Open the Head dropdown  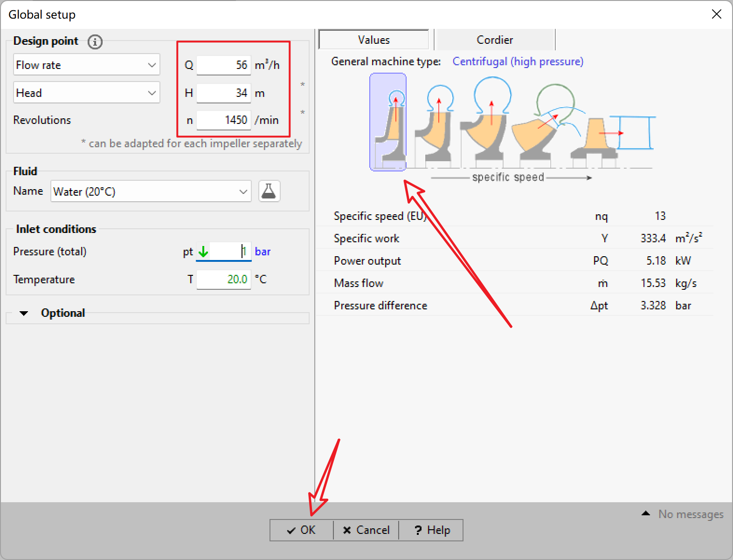(x=87, y=93)
